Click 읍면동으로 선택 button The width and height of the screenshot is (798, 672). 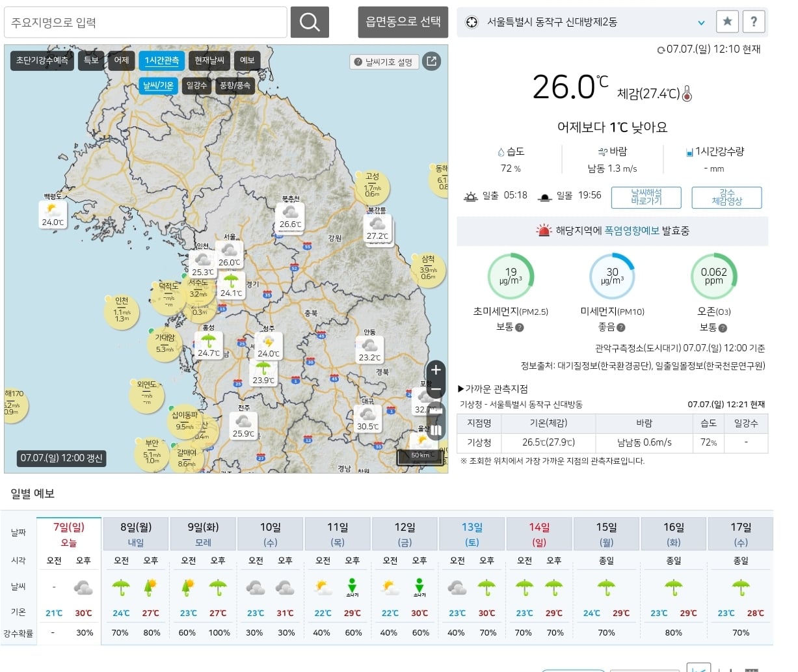[x=403, y=22]
